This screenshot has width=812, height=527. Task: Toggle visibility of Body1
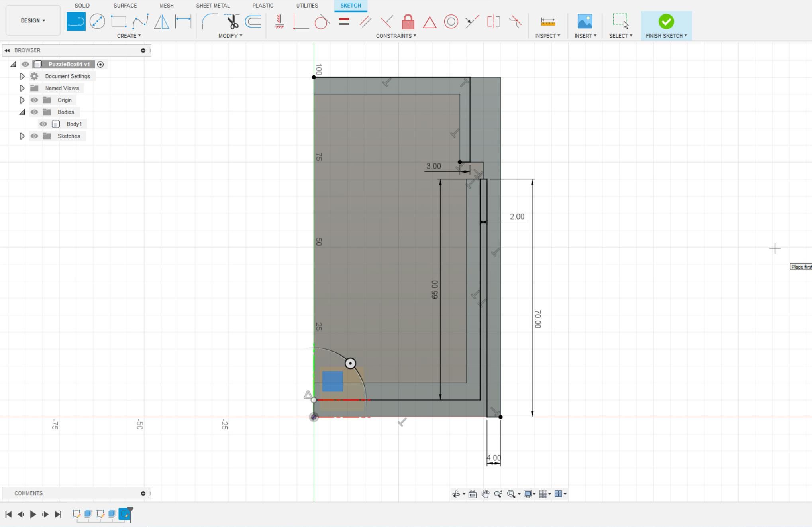pos(43,124)
